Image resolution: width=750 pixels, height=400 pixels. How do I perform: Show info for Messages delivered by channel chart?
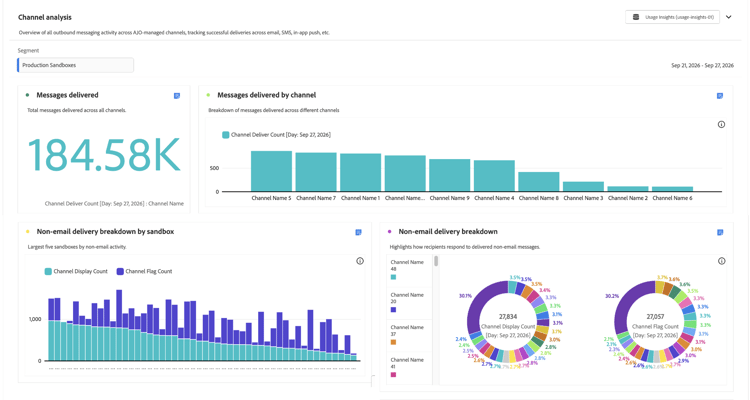[x=721, y=124]
